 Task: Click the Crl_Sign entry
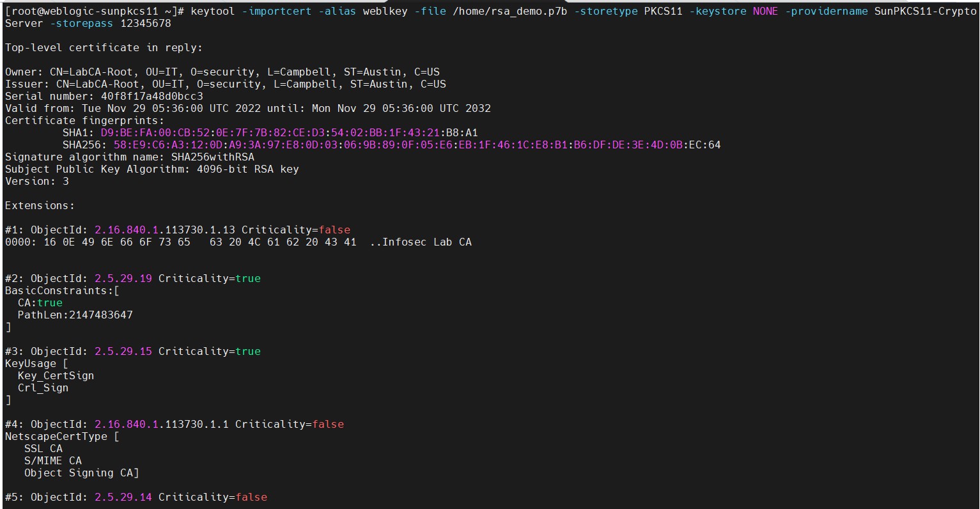click(x=43, y=388)
